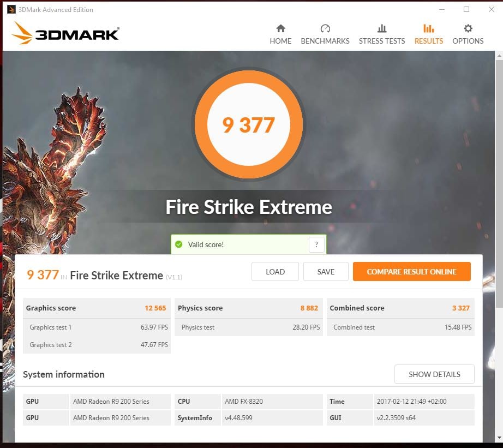The image size is (503, 448).
Task: Click the Benchmarks gauge icon
Action: coord(325,28)
